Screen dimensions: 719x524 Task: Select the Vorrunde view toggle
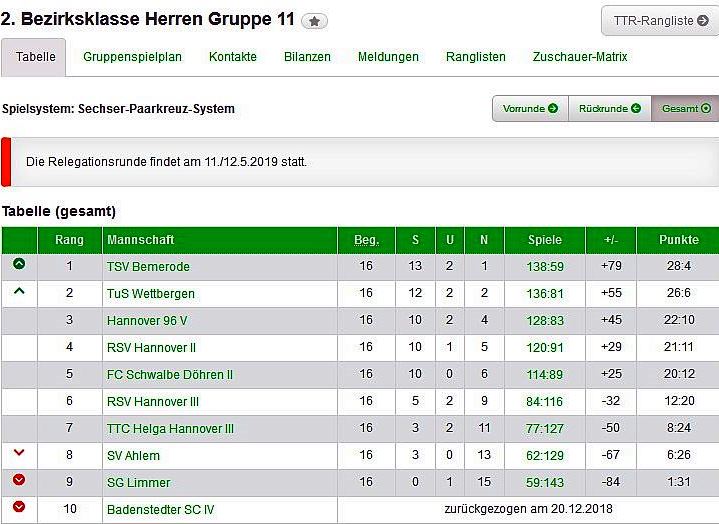pyautogui.click(x=530, y=109)
